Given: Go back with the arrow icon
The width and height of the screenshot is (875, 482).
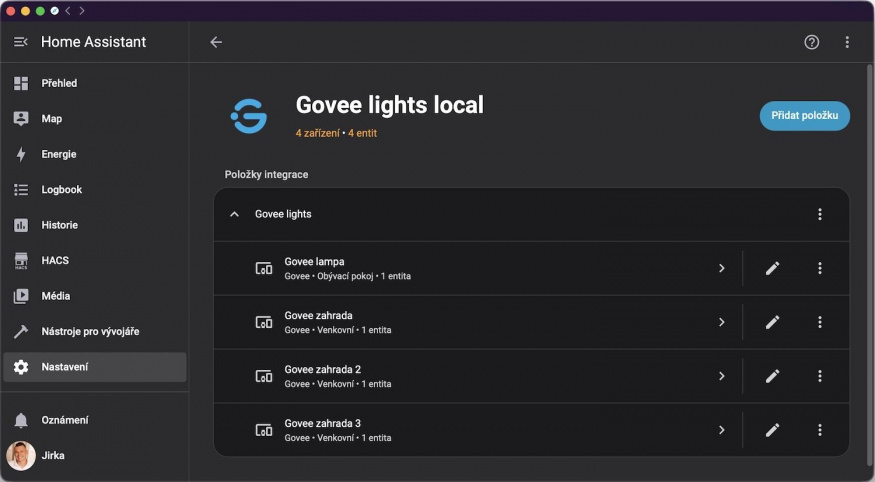Looking at the screenshot, I should click(216, 42).
